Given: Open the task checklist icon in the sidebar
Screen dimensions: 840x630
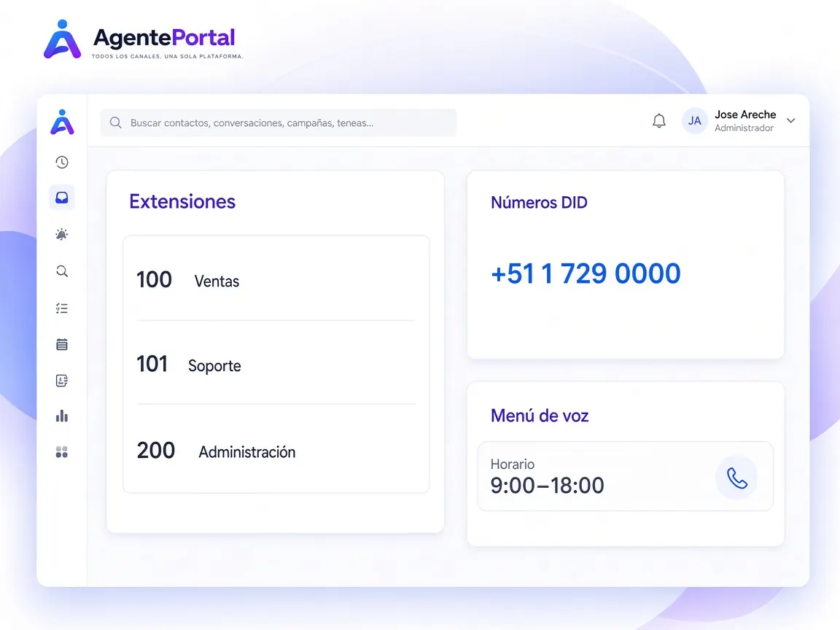Looking at the screenshot, I should click(62, 308).
